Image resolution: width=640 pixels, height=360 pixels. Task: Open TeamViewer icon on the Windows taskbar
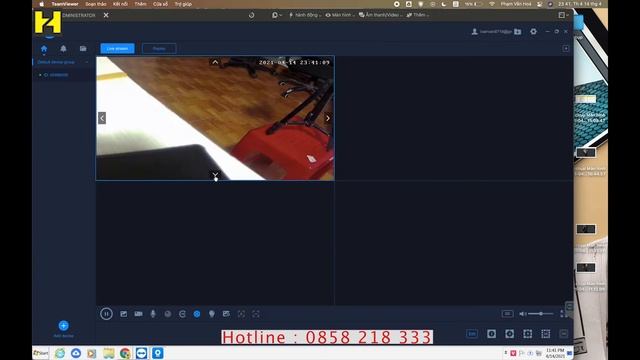click(142, 353)
